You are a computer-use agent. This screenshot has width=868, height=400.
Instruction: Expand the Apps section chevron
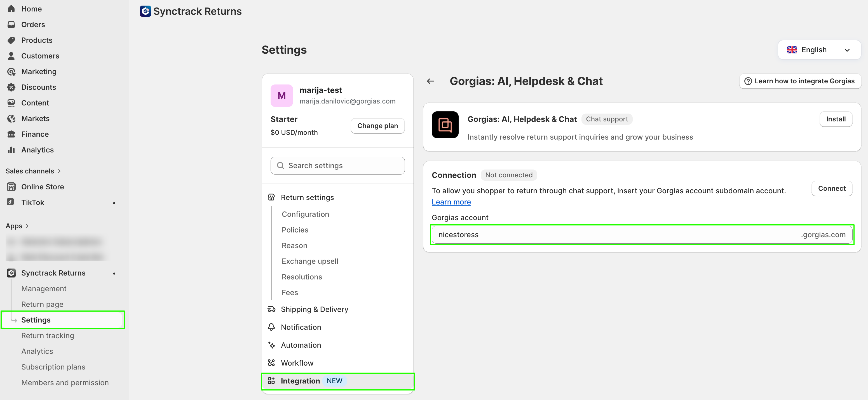pyautogui.click(x=27, y=226)
